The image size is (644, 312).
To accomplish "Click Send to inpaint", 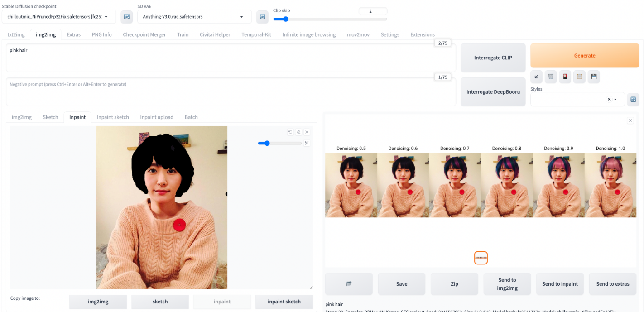I will [x=560, y=284].
